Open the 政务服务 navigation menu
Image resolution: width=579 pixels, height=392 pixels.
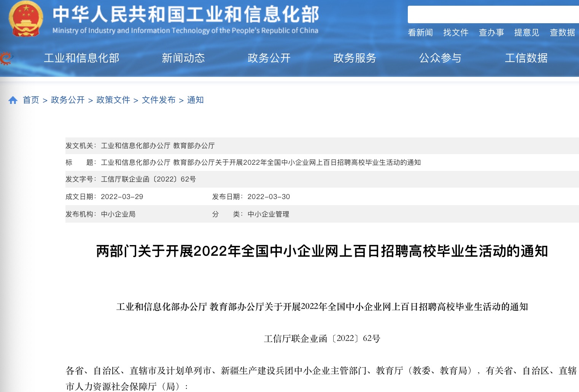[355, 58]
